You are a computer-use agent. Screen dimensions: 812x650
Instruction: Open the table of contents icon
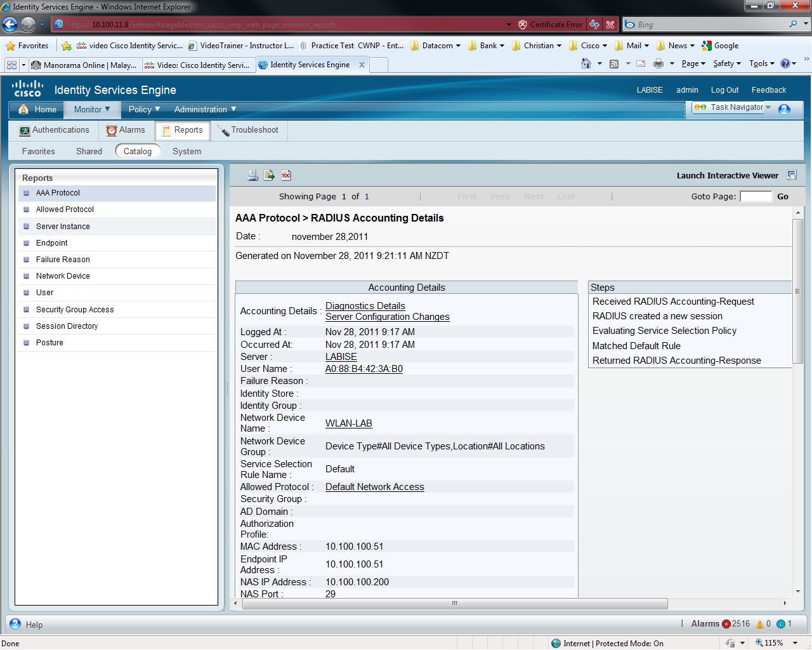click(x=286, y=175)
